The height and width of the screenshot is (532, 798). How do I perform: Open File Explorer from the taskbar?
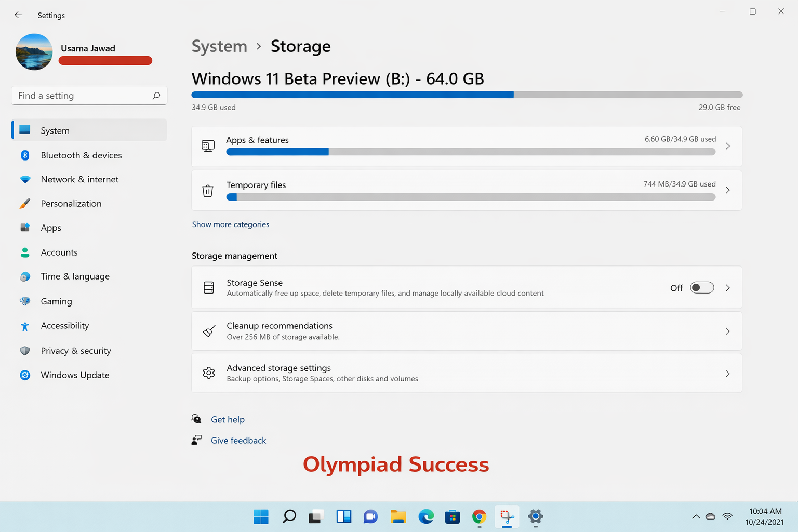(x=398, y=516)
